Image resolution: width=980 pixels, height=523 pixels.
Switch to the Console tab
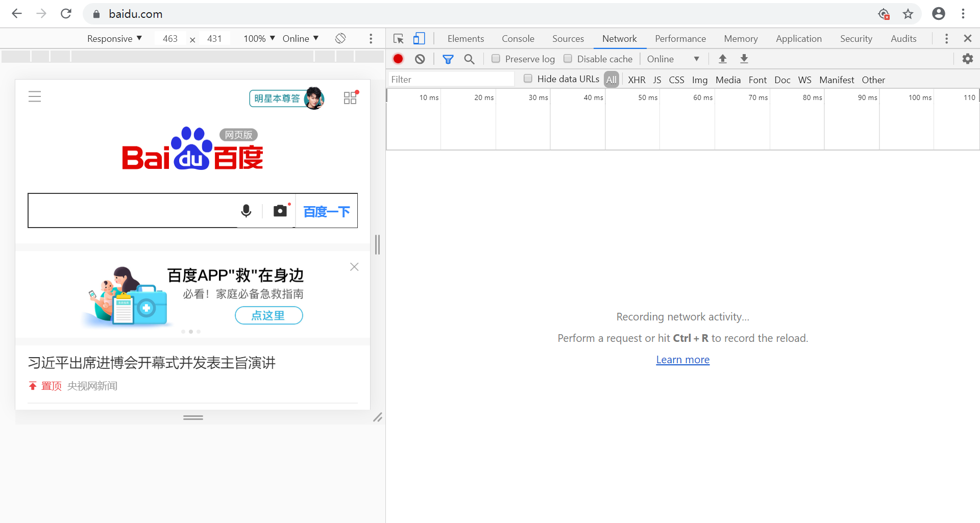pyautogui.click(x=518, y=39)
